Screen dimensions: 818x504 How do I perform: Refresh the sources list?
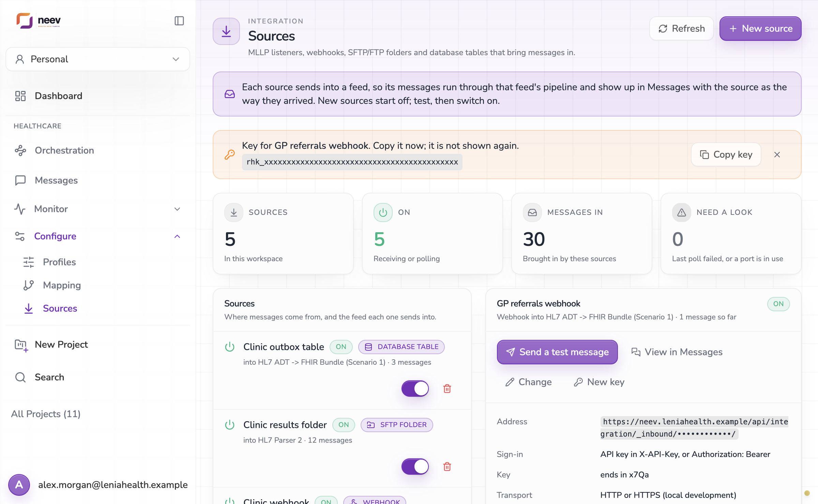tap(682, 29)
